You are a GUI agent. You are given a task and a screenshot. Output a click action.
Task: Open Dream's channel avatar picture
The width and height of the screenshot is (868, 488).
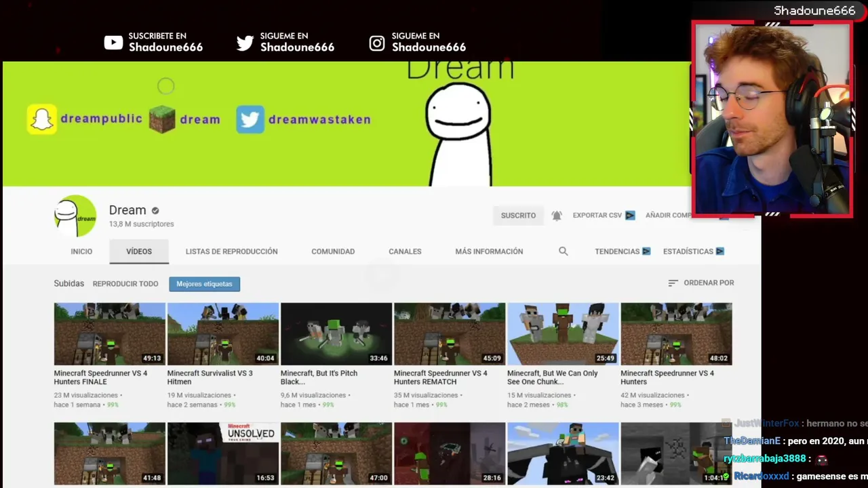tap(75, 216)
